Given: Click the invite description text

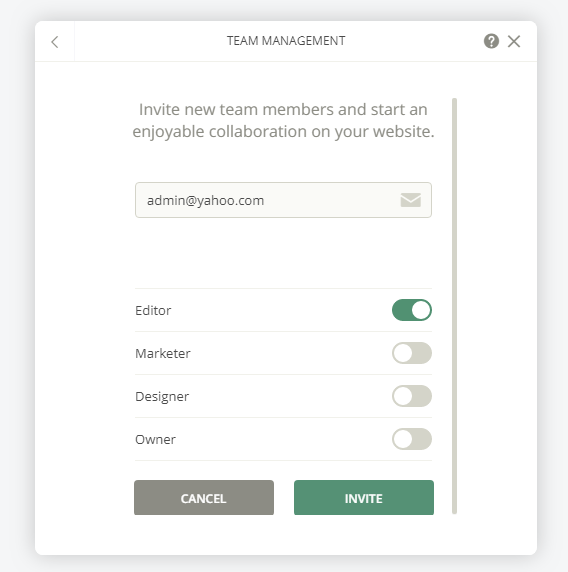Looking at the screenshot, I should pos(283,121).
